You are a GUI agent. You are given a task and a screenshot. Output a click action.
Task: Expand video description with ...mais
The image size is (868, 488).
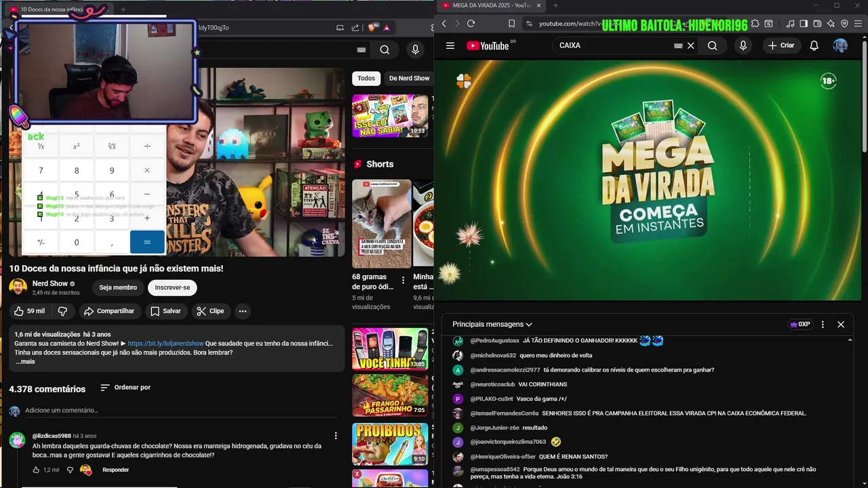coord(25,361)
